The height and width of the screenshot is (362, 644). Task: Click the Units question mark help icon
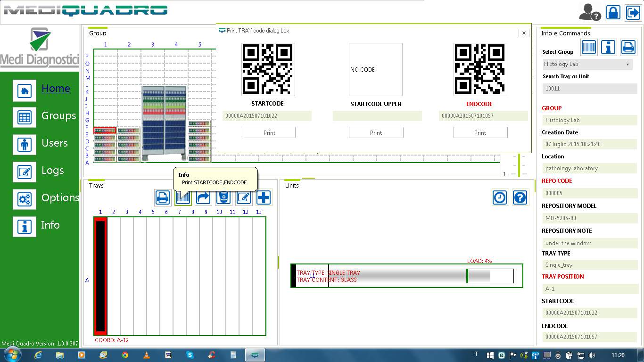point(520,197)
